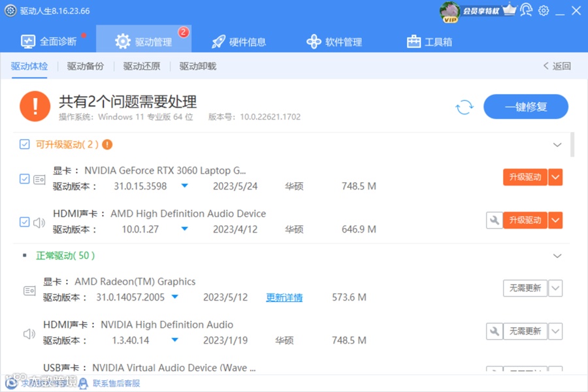Open orange dropdown arrow beside AMD audio upgrade

(x=555, y=220)
